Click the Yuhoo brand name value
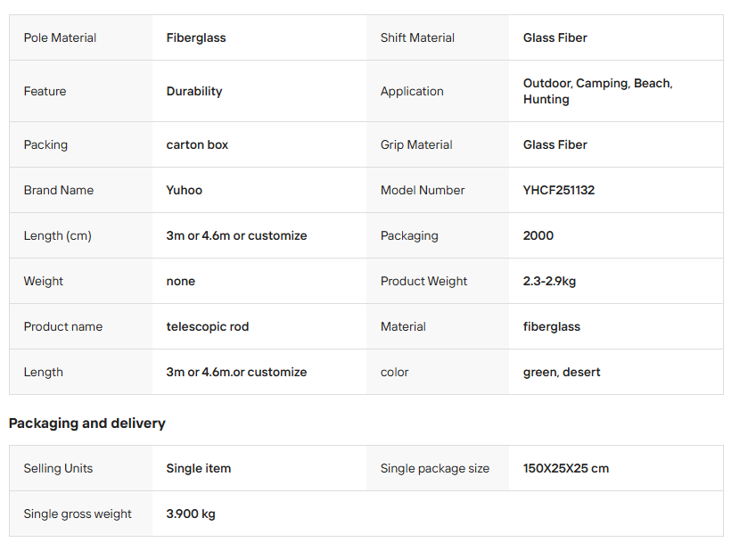Screen dimensions: 756x559 tap(185, 190)
